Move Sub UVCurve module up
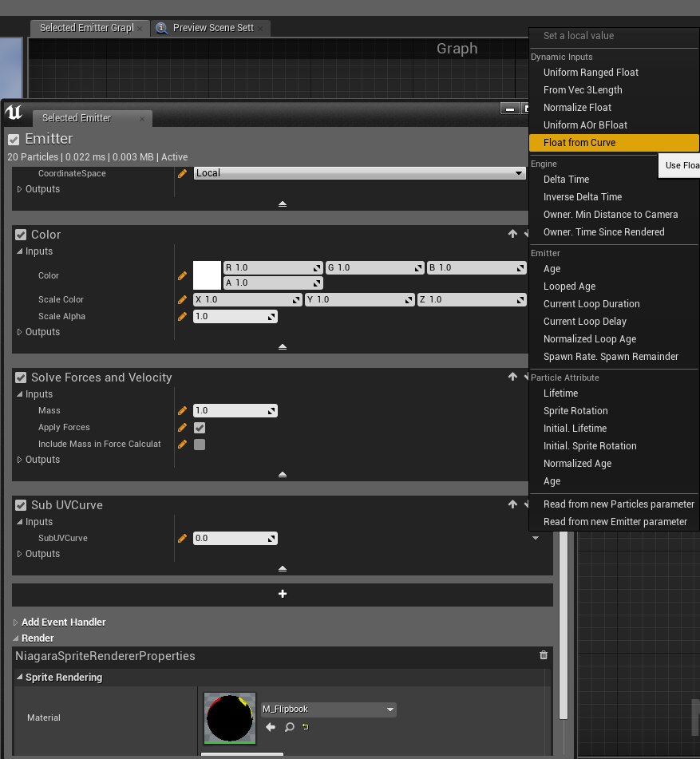The height and width of the screenshot is (759, 700). pyautogui.click(x=512, y=504)
